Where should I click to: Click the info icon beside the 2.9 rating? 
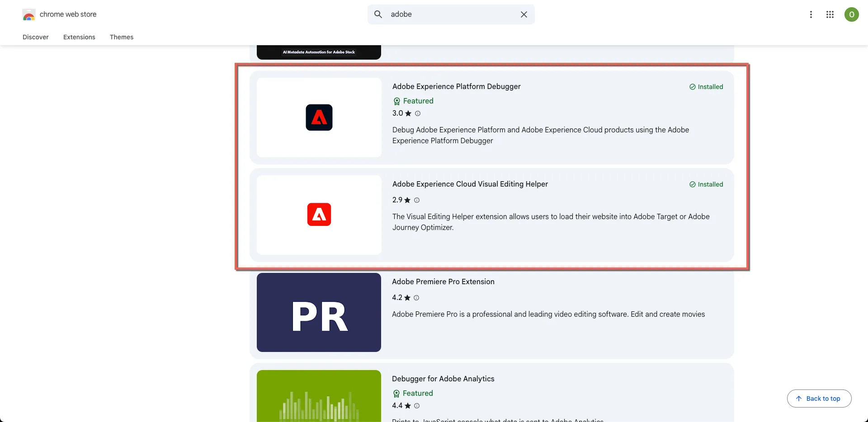[417, 200]
